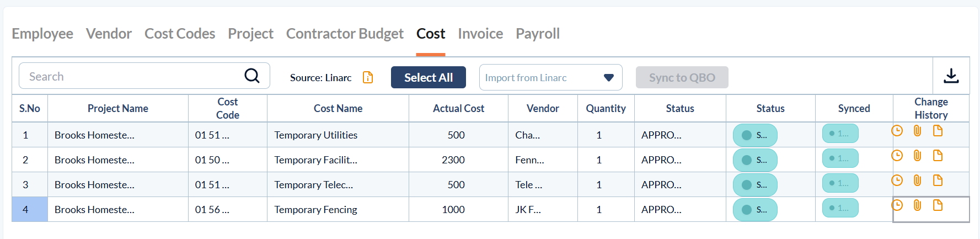Open change history clock for row 1
Screen dimensions: 980x239
pyautogui.click(x=897, y=131)
